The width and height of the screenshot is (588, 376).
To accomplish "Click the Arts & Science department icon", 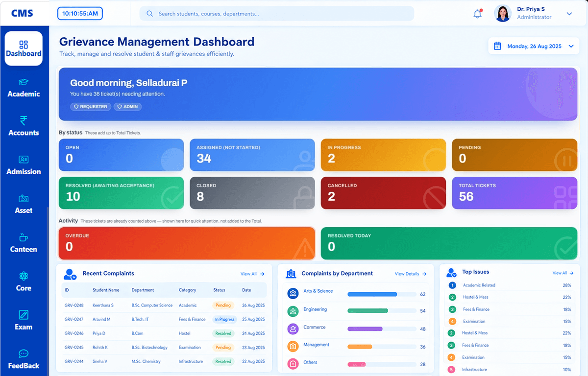I will 293,293.
